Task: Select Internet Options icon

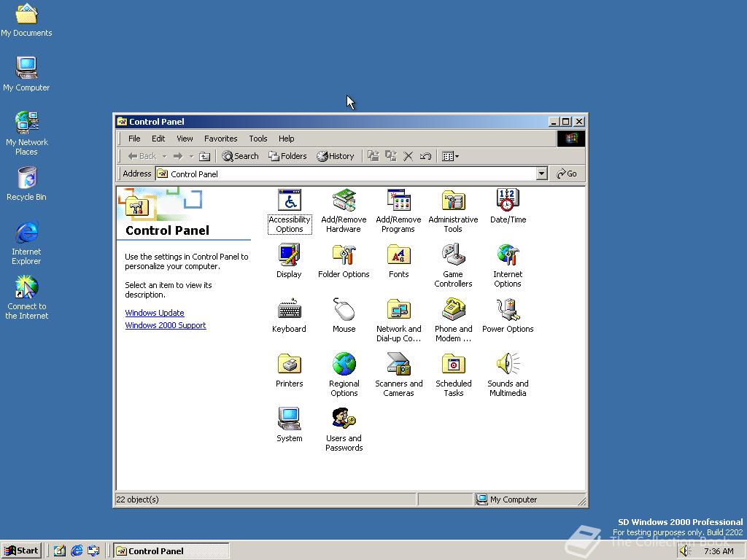Action: (x=508, y=265)
